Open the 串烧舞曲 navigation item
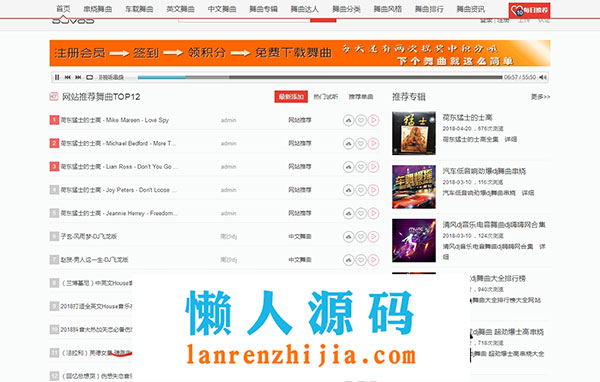Image resolution: width=600 pixels, height=382 pixels. pos(98,9)
